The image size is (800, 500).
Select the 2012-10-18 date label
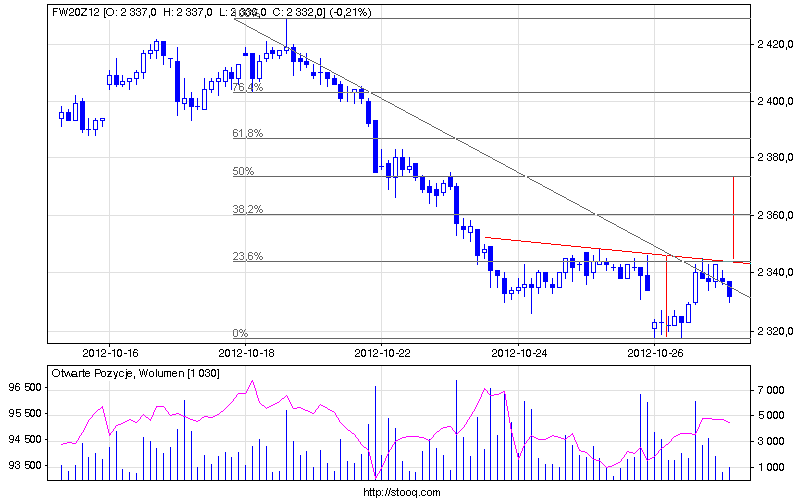246,353
